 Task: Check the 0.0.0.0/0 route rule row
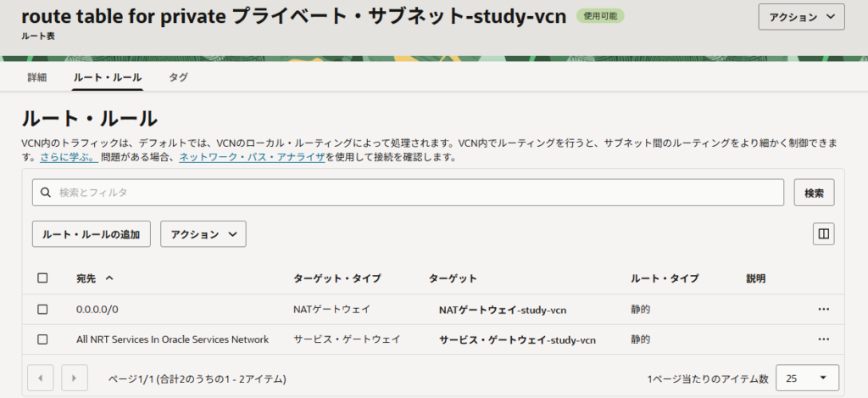pos(43,310)
